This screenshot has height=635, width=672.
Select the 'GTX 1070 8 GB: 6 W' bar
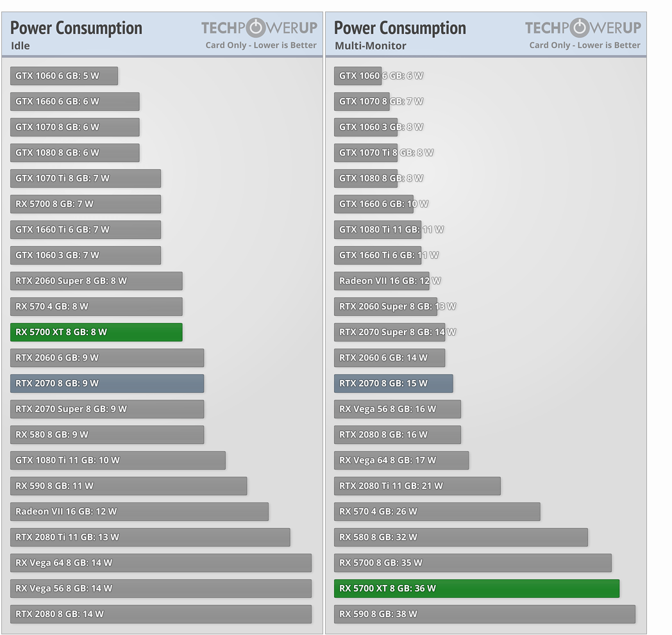click(74, 127)
